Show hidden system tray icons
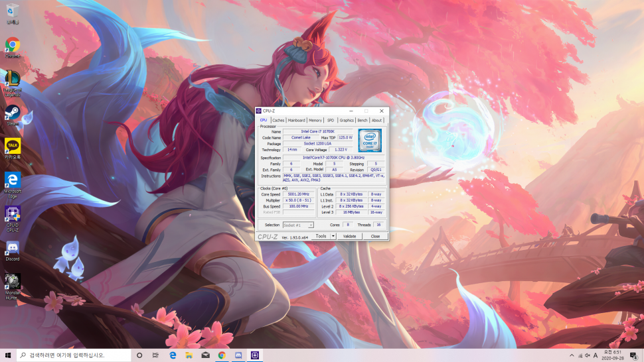This screenshot has width=644, height=362. click(x=572, y=355)
